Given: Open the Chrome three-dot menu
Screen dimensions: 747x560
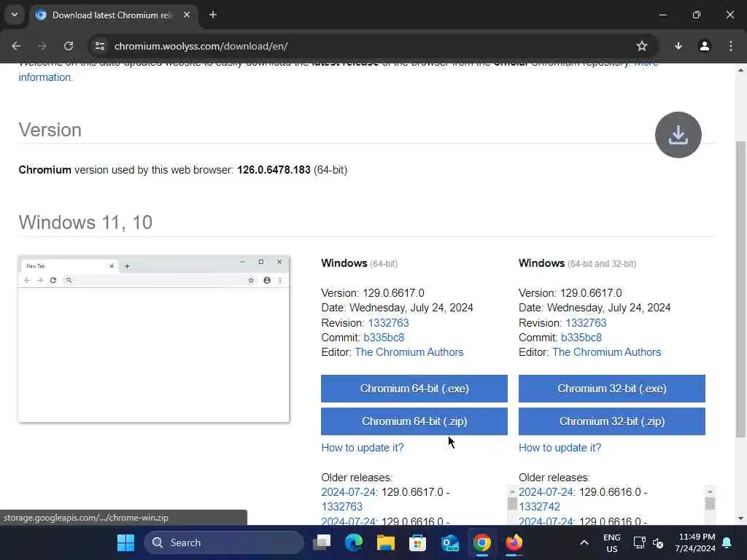Looking at the screenshot, I should pos(731,46).
